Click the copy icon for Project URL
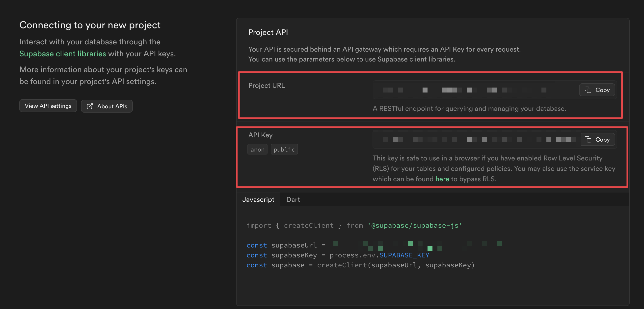Screen dimensions: 644x309 588,90
